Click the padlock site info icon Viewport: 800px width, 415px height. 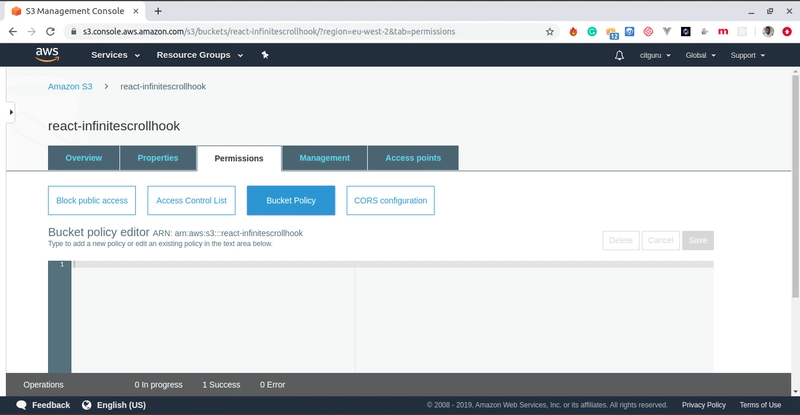(73, 32)
